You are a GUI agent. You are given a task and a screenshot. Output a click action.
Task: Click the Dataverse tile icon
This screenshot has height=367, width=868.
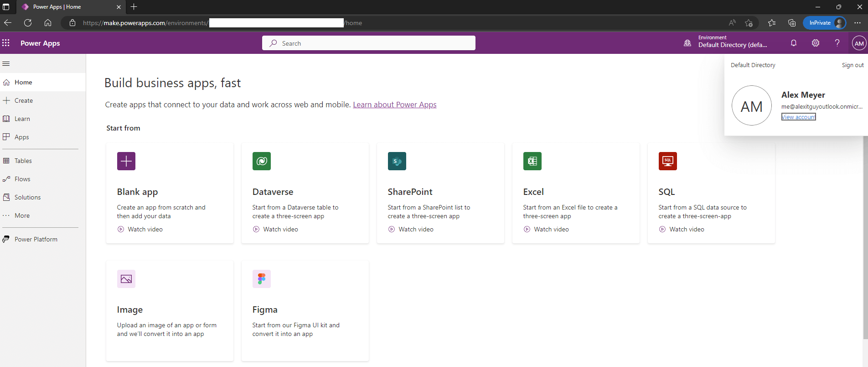click(262, 161)
